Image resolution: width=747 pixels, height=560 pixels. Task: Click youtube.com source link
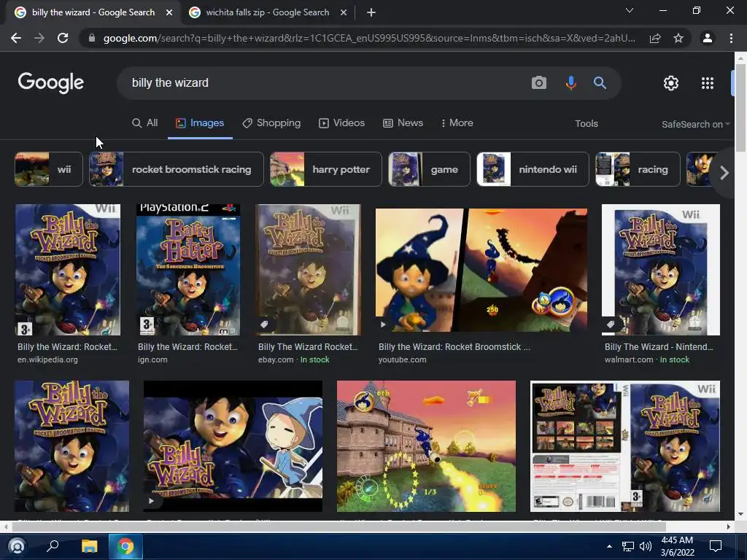click(402, 360)
